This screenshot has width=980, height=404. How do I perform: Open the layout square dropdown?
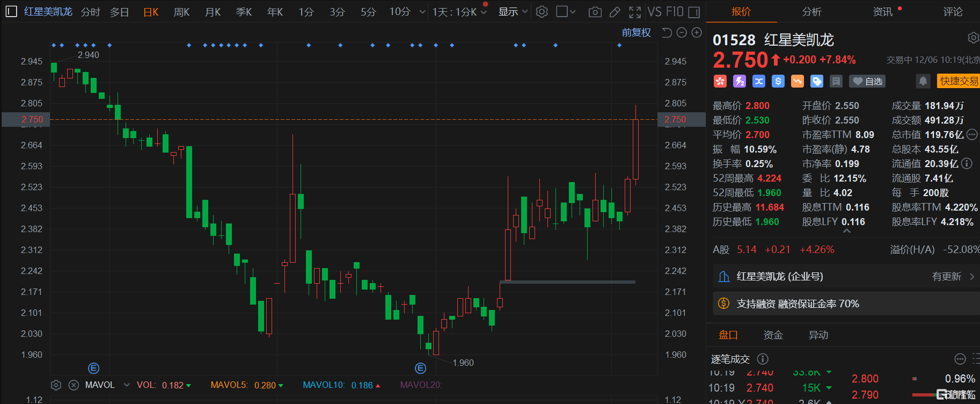click(x=566, y=12)
